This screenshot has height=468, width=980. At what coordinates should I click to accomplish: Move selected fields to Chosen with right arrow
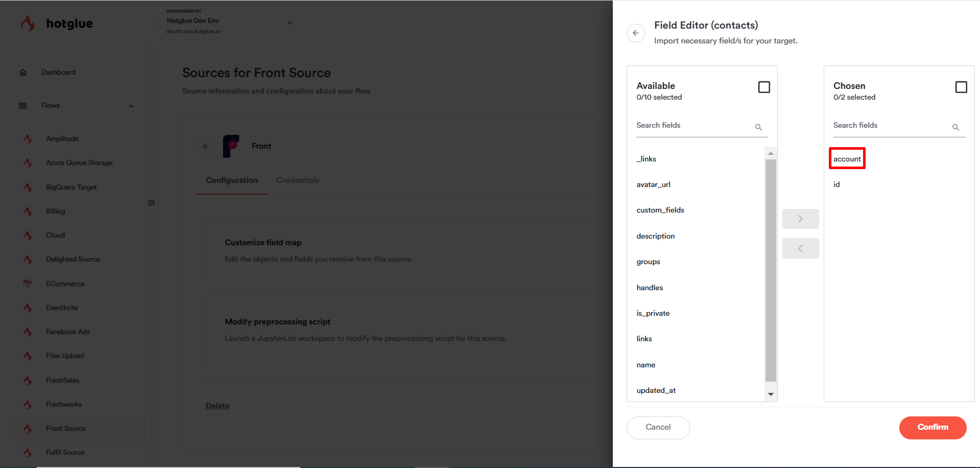point(800,219)
